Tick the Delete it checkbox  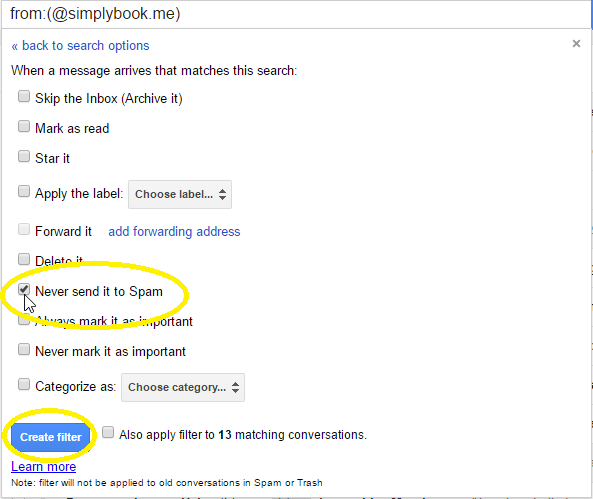(x=24, y=260)
